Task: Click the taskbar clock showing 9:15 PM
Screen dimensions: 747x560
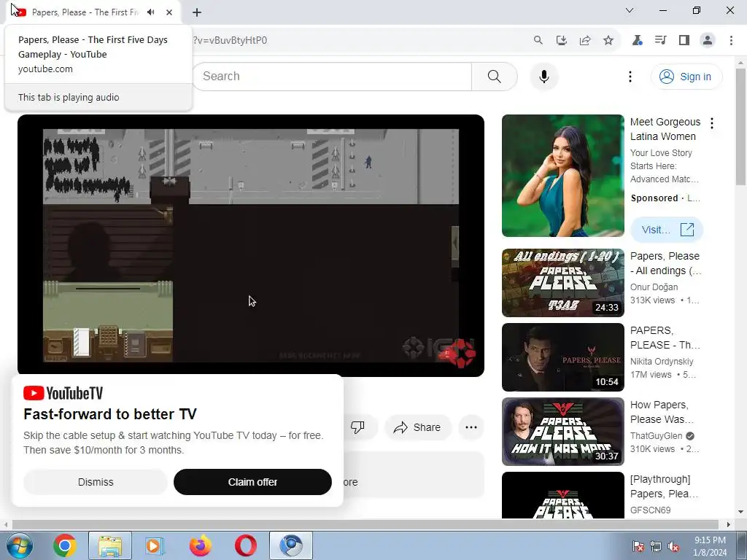Action: click(x=710, y=546)
